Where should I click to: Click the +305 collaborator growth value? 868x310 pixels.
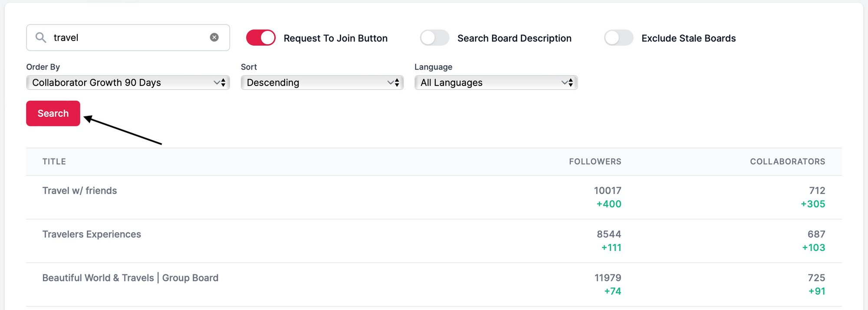(812, 204)
